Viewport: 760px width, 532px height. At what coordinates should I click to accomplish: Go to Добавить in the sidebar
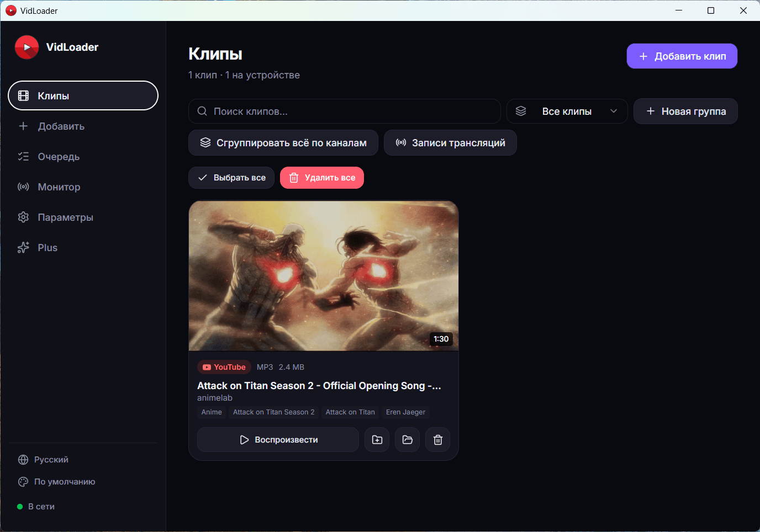83,126
